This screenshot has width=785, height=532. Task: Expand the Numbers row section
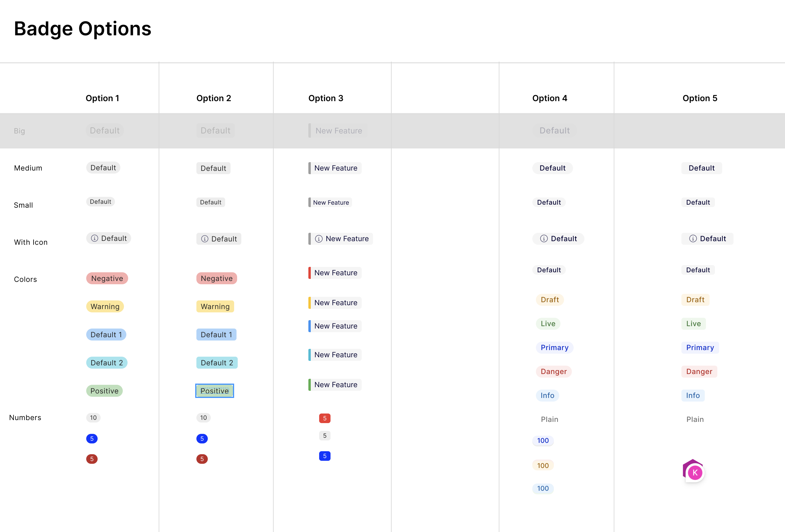tap(25, 417)
